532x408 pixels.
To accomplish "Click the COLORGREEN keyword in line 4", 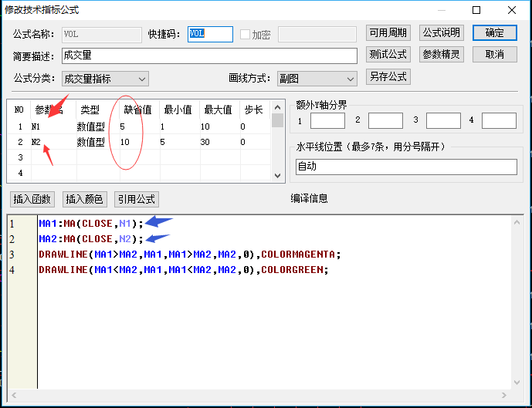I will 292,270.
